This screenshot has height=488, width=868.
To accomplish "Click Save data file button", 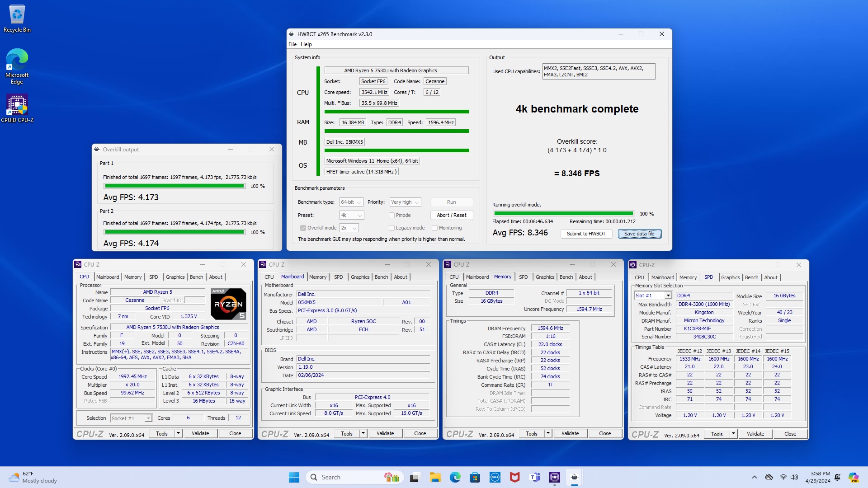I will coord(639,234).
